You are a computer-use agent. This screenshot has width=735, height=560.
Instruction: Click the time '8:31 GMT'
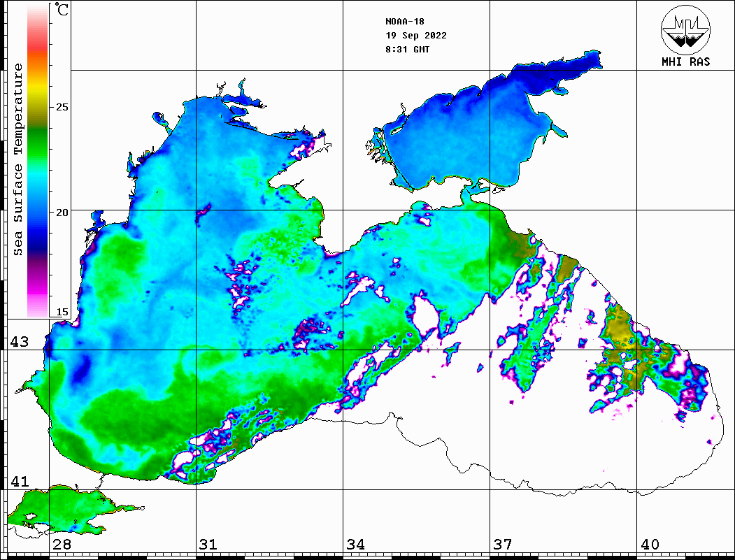407,50
